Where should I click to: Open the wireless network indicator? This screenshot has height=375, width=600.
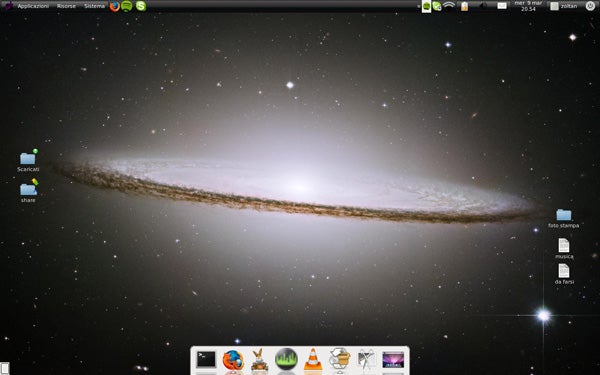[449, 5]
